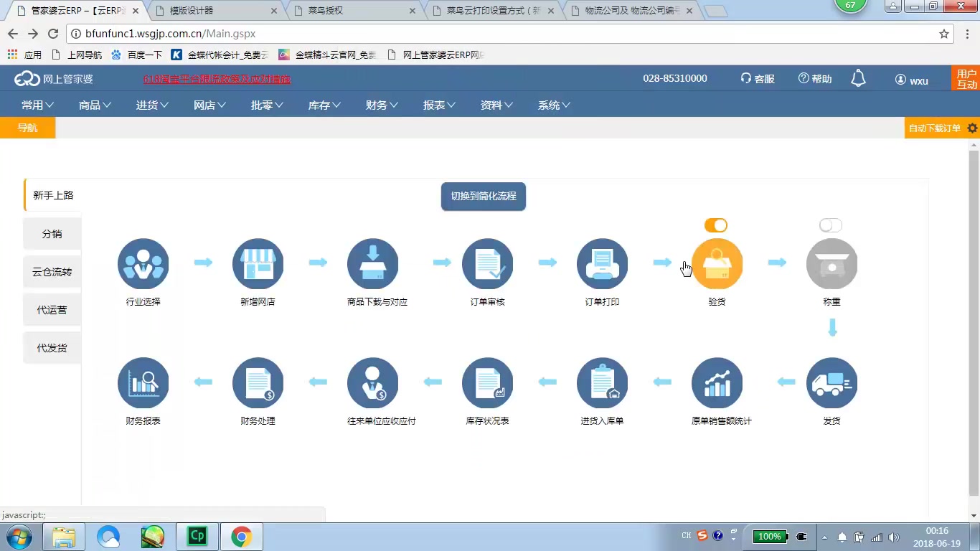Expand the 批零 dropdown menu
The image size is (980, 551).
tap(268, 105)
